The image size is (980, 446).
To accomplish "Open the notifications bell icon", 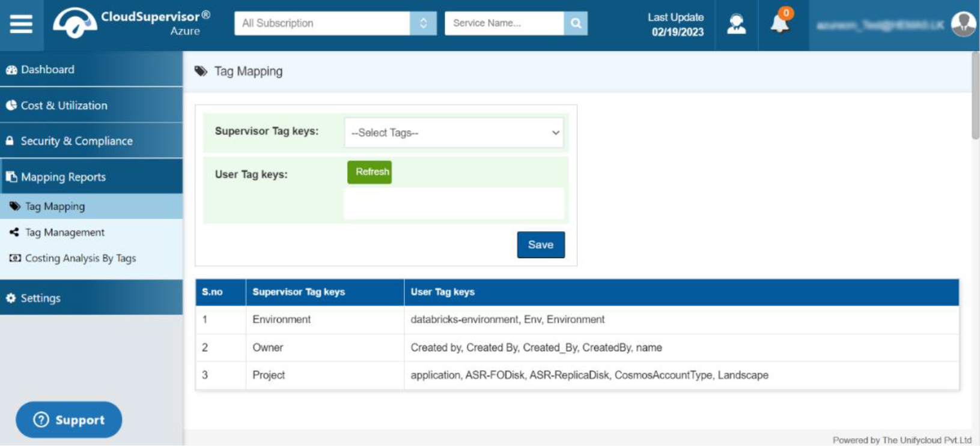I will click(x=780, y=23).
